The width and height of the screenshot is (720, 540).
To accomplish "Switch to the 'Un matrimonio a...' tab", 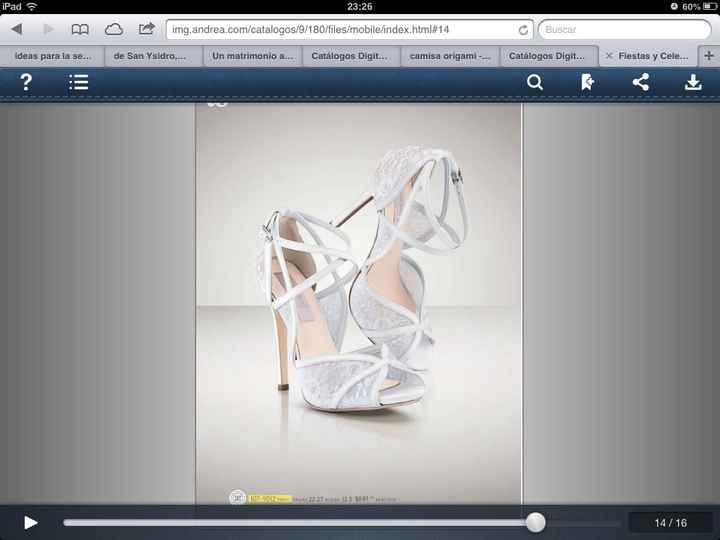I will pos(253,56).
